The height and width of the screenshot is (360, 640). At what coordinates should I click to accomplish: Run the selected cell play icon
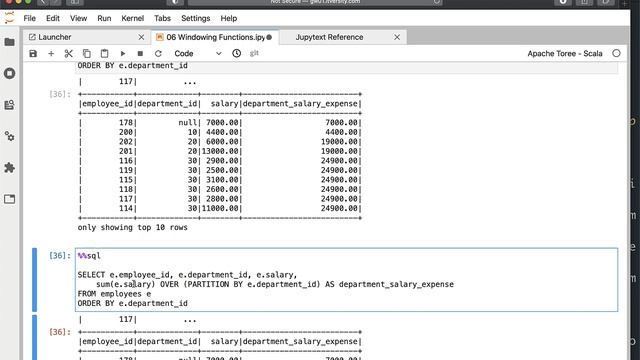coord(122,53)
